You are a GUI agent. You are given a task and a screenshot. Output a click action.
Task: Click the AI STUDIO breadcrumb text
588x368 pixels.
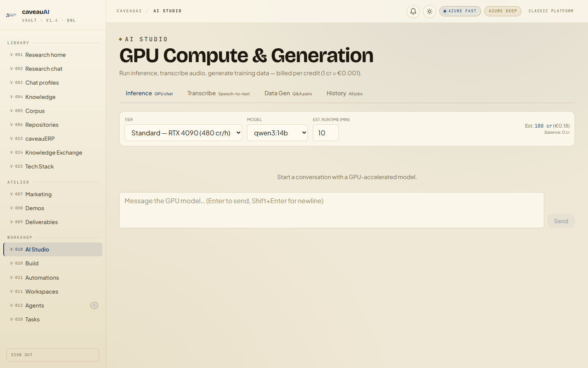click(167, 11)
